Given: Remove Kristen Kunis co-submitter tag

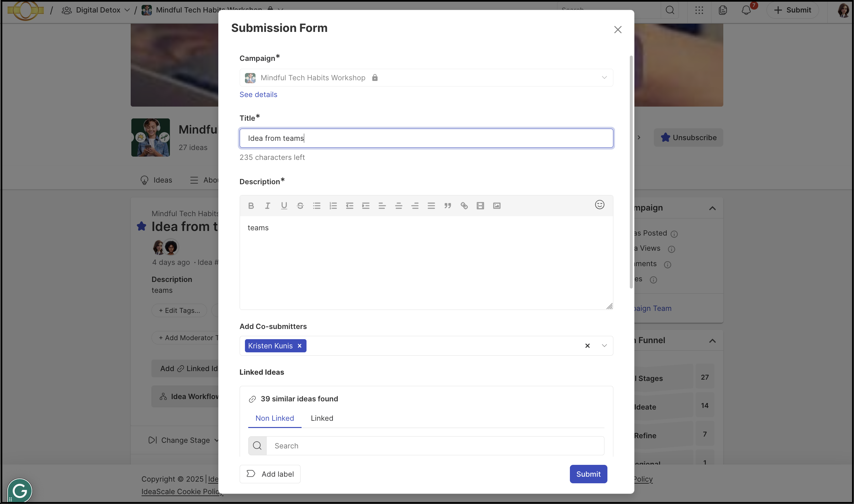Looking at the screenshot, I should coord(299,346).
